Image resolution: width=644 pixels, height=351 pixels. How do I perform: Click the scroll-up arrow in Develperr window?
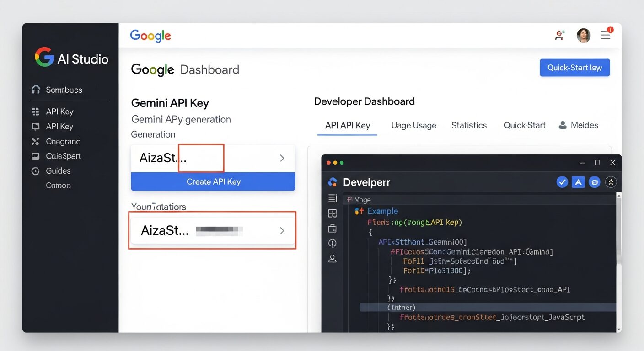click(619, 195)
